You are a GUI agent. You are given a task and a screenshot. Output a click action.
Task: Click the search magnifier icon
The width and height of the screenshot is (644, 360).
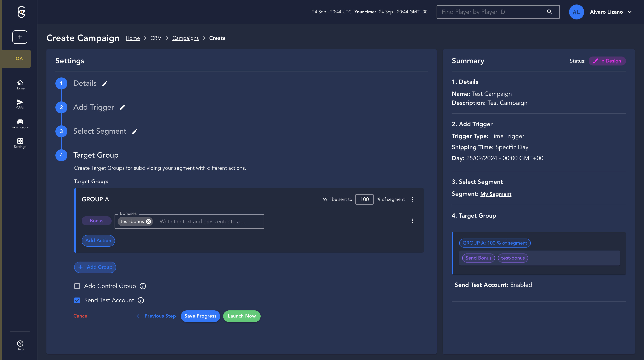coord(549,12)
